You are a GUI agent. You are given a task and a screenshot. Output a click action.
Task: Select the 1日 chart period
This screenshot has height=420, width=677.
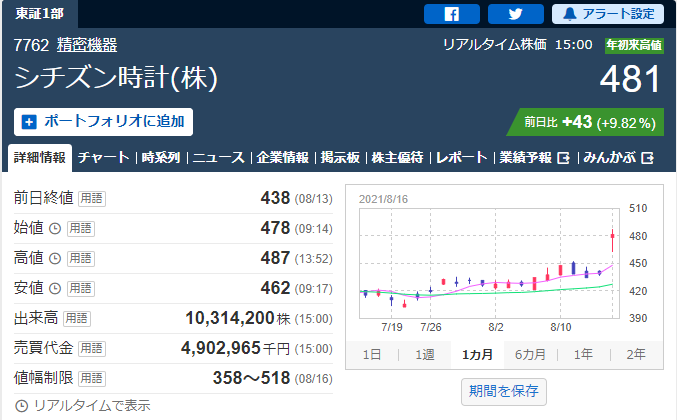tap(371, 355)
